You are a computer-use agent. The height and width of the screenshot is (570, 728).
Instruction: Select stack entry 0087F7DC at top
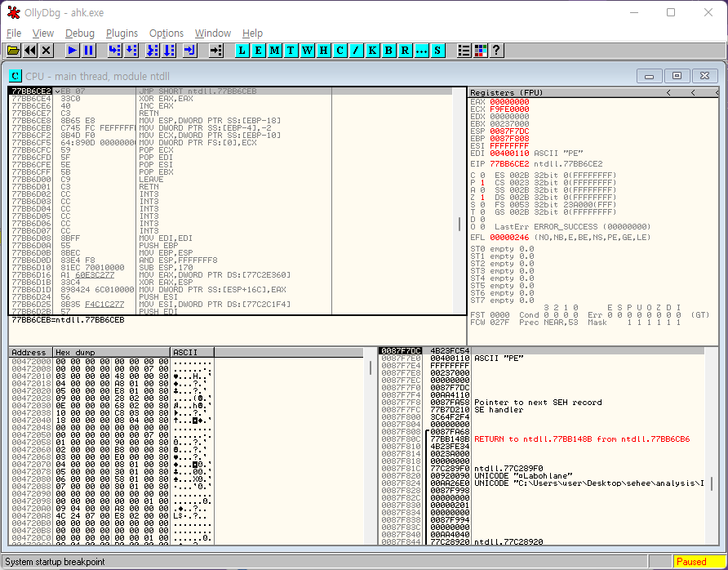pyautogui.click(x=541, y=350)
